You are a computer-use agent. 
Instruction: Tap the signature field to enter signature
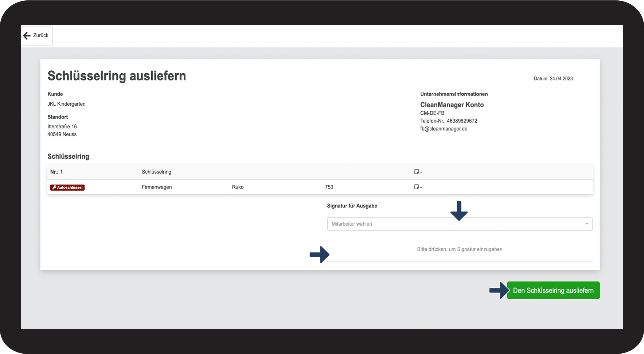coord(460,250)
